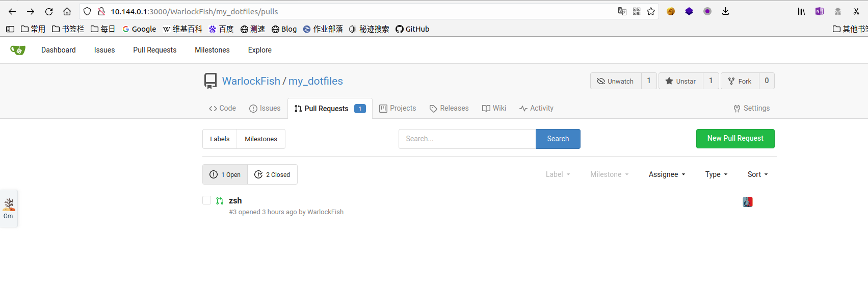
Task: Go to Dashboard in the top navigation
Action: [x=59, y=50]
